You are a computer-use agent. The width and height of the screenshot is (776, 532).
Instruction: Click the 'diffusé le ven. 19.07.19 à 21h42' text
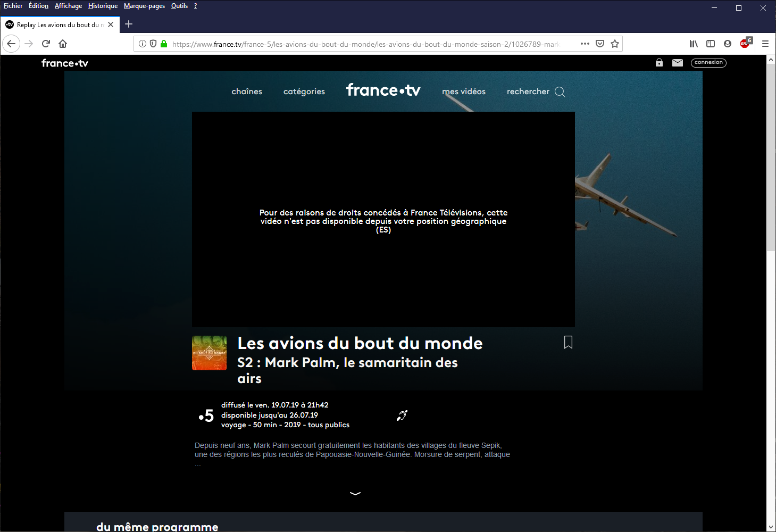(x=275, y=405)
